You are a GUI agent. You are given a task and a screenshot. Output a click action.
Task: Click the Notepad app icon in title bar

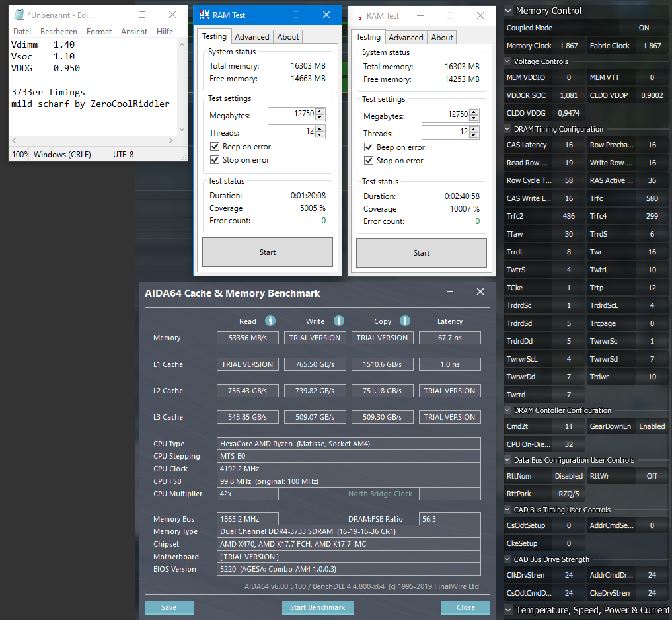pos(19,15)
